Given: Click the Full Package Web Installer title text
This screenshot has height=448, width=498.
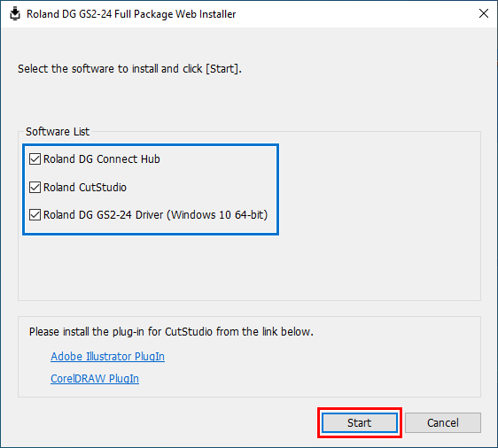Looking at the screenshot, I should pyautogui.click(x=131, y=14).
